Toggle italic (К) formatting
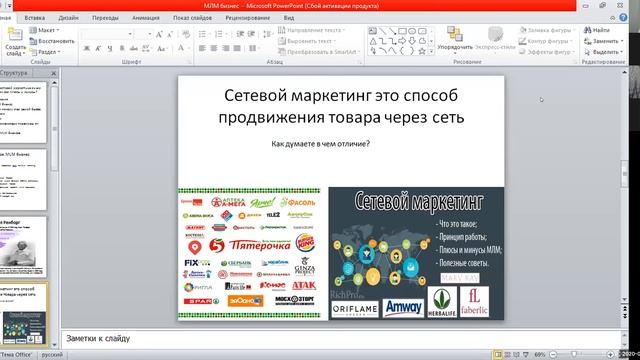The width and height of the screenshot is (640, 360). click(x=98, y=49)
